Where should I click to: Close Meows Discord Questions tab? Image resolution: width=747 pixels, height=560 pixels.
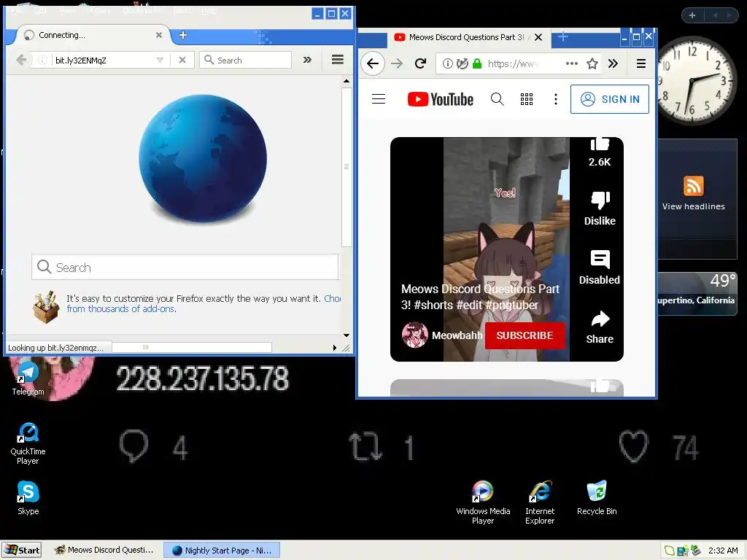point(538,37)
